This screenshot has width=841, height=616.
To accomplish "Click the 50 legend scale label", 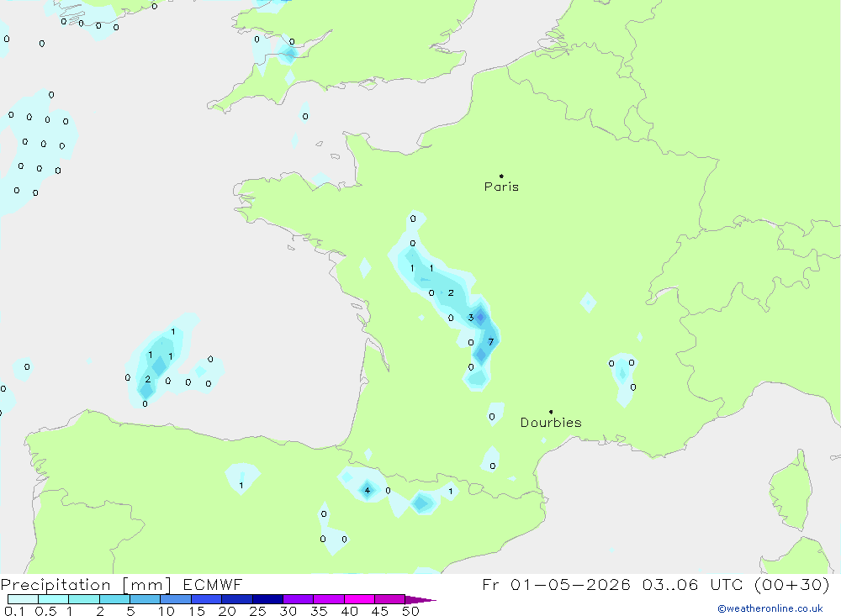I will [411, 611].
